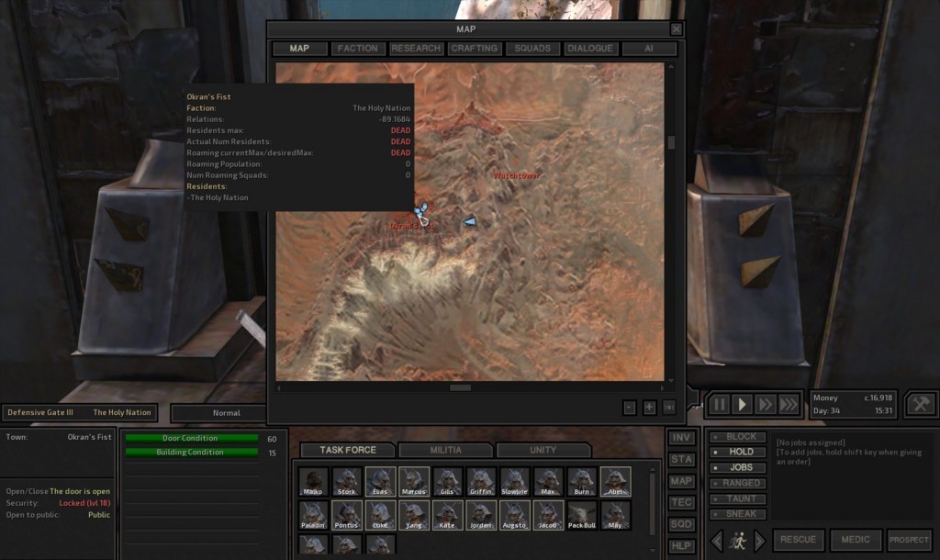
Task: Select Gills's portrait
Action: tap(447, 481)
